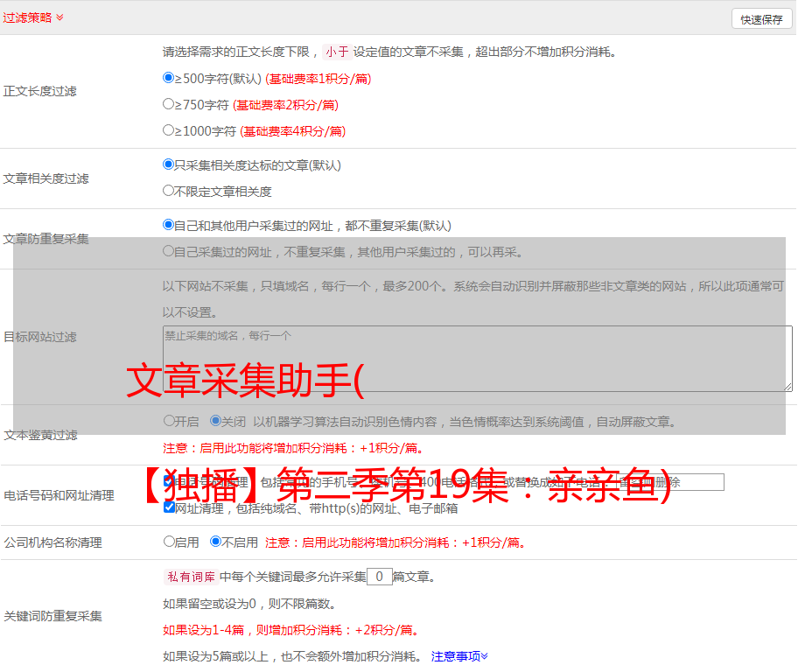798x672 pixels.
Task: Select the ≥500字符(默认) radio option
Action: click(x=169, y=78)
